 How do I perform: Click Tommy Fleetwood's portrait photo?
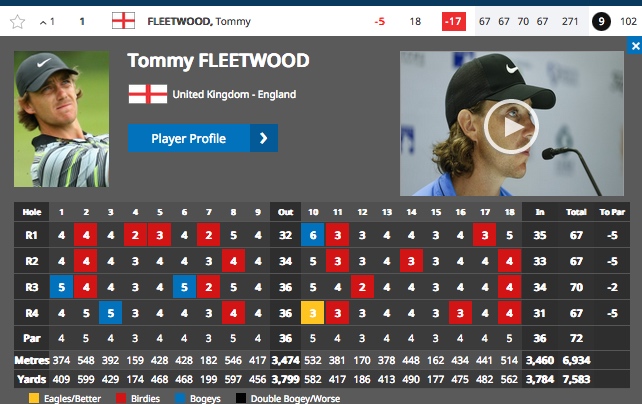coord(62,120)
